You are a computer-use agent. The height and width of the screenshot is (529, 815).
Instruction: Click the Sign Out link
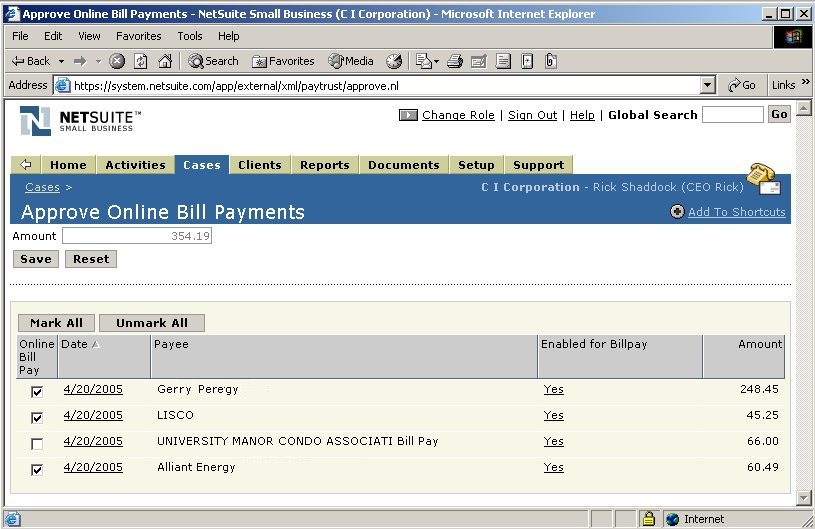532,115
